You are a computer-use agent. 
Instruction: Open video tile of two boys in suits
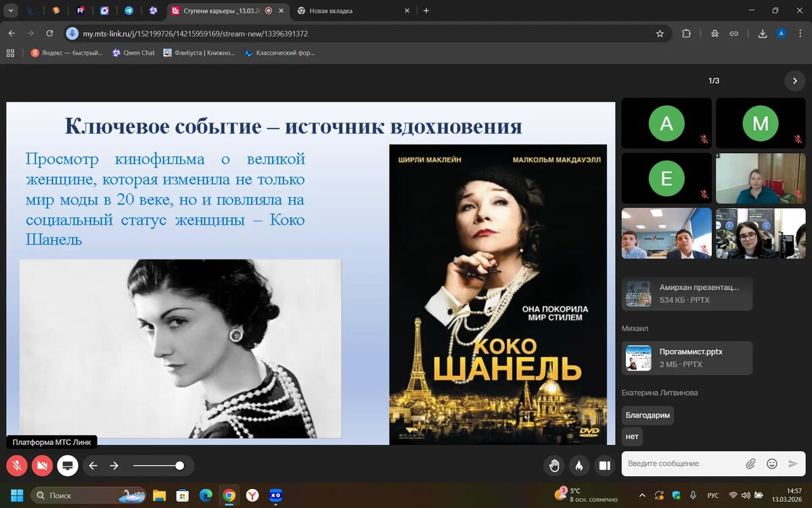667,233
